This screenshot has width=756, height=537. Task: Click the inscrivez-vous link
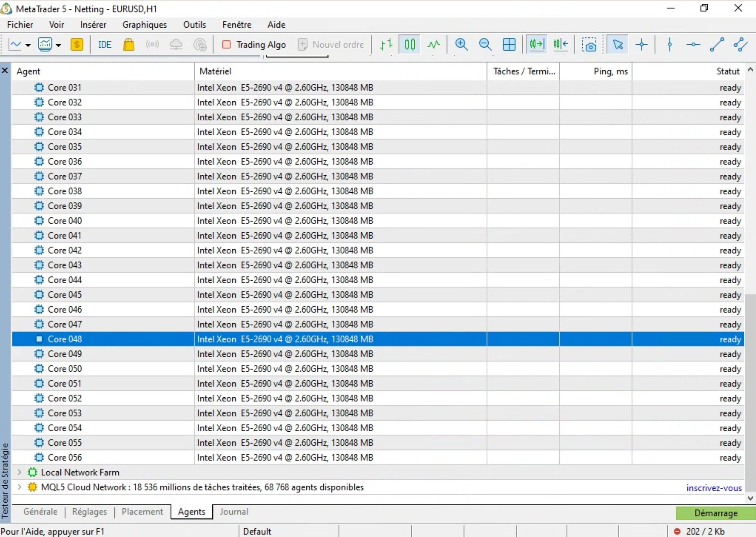714,488
